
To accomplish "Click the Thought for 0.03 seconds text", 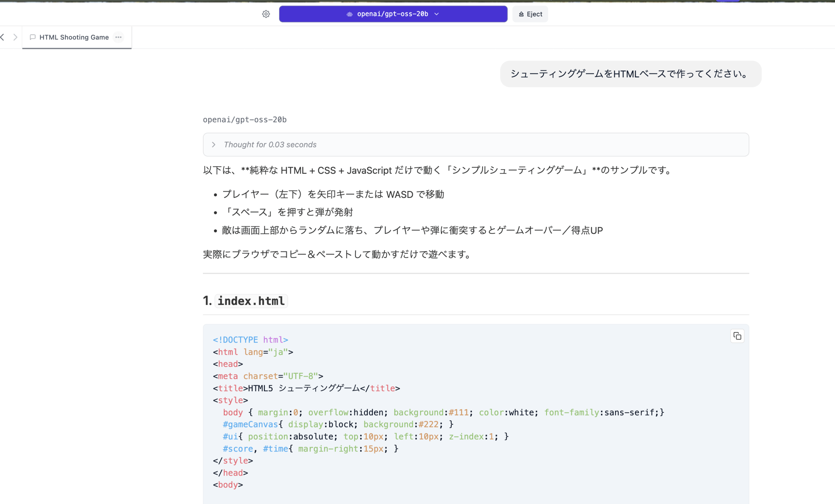I will coord(270,145).
